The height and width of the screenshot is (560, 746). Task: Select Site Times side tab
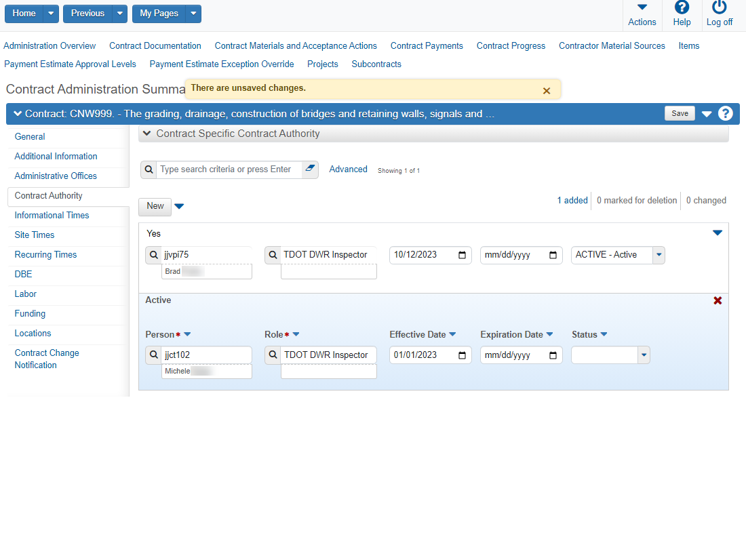35,235
